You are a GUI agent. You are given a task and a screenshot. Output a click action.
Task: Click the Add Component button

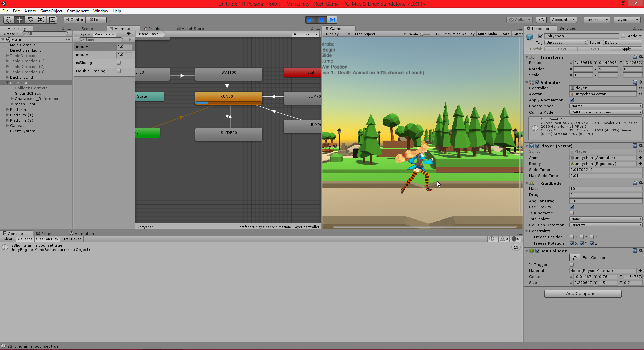click(x=583, y=294)
